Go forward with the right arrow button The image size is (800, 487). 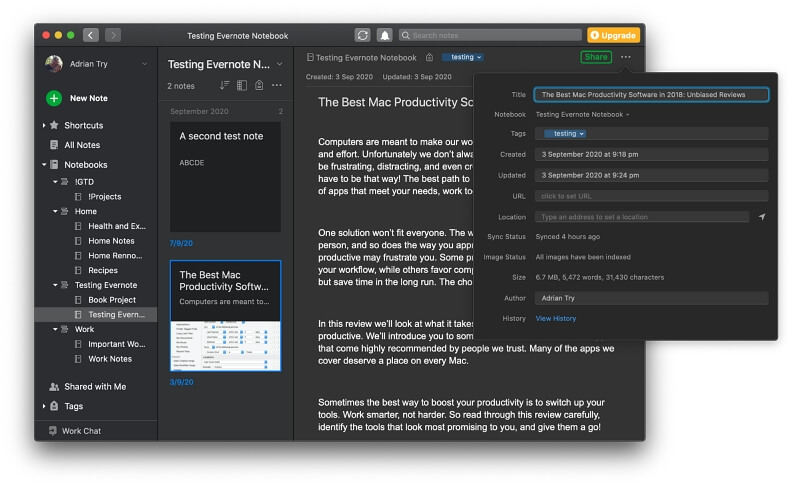tap(113, 35)
